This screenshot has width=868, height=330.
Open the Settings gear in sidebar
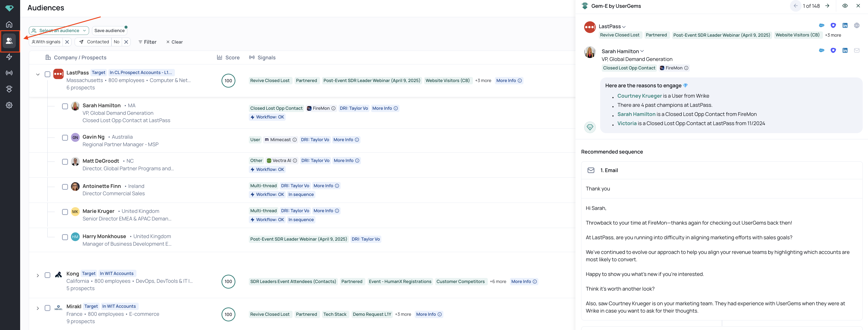[9, 105]
